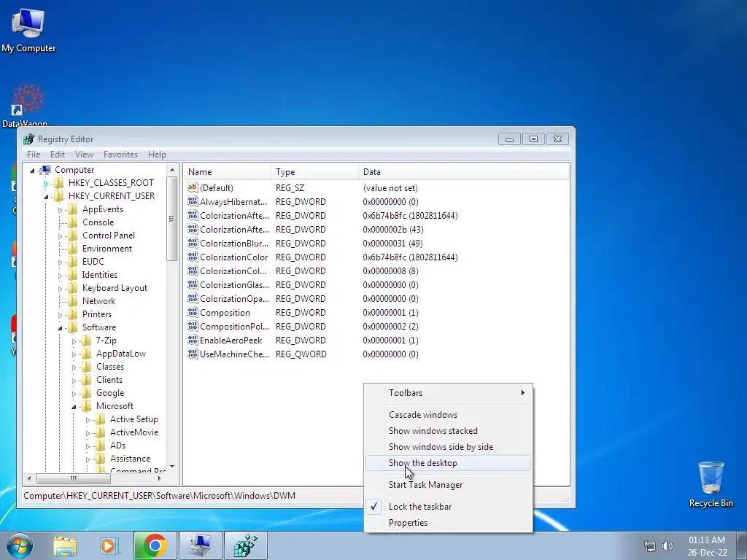This screenshot has width=747, height=560.
Task: Select the Environment key
Action: click(107, 249)
